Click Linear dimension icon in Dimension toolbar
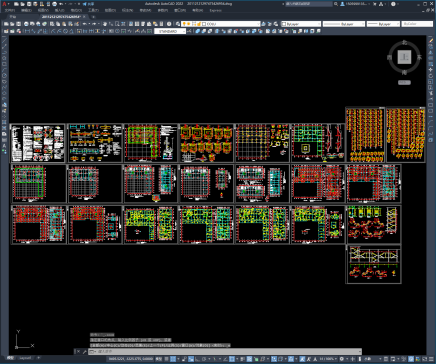This screenshot has width=436, height=364. (x=27, y=31)
